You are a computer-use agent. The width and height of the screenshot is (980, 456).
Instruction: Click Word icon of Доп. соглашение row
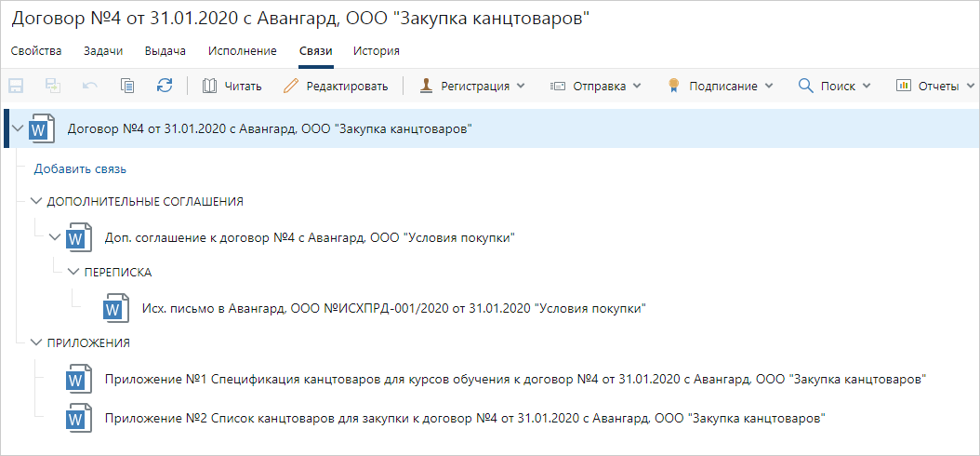(79, 237)
